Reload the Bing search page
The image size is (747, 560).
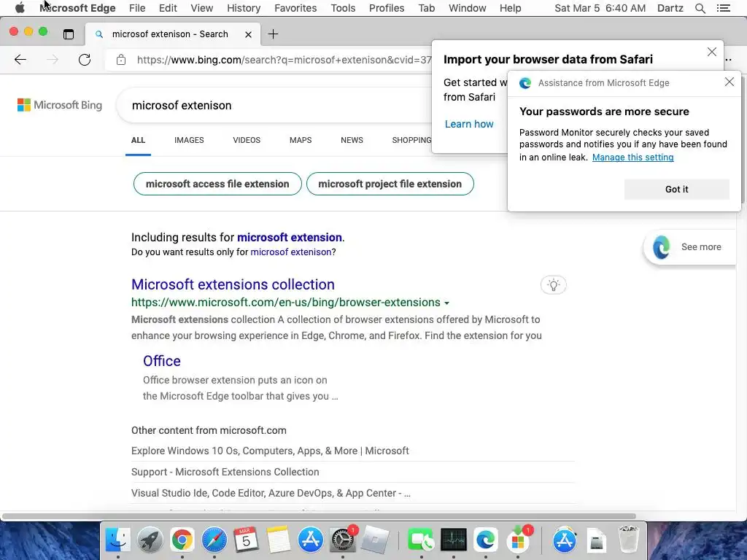pos(85,60)
